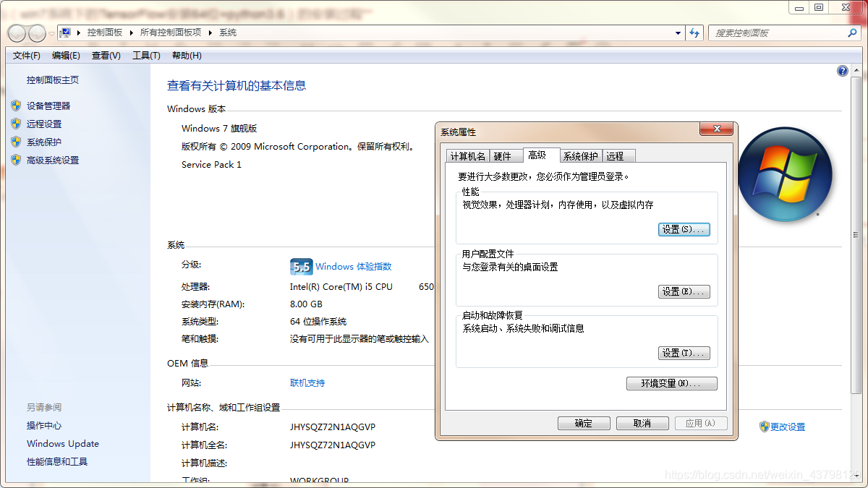Viewport: 868px width, 488px height.
Task: Open Windows Update link
Action: pos(63,443)
